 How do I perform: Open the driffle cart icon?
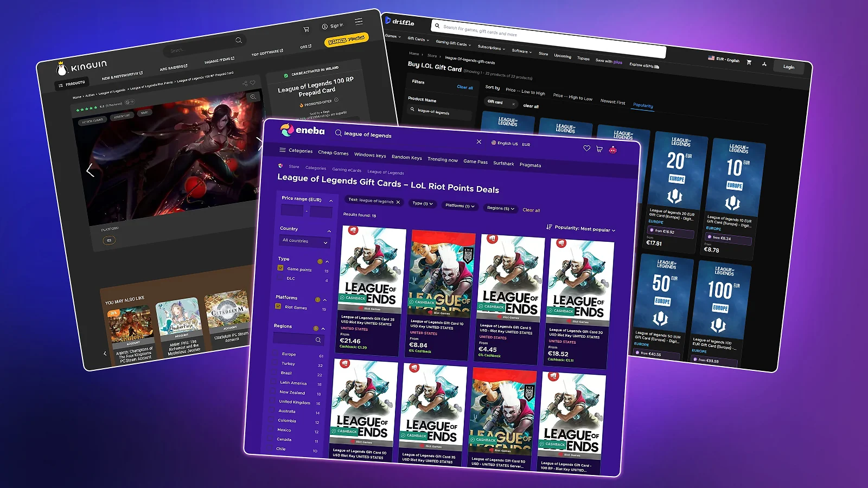tap(749, 62)
